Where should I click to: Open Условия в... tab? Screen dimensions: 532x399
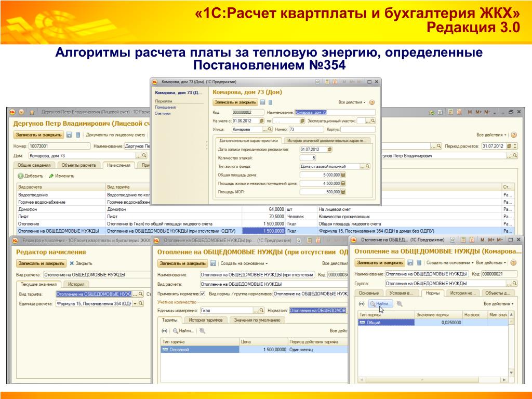402,293
